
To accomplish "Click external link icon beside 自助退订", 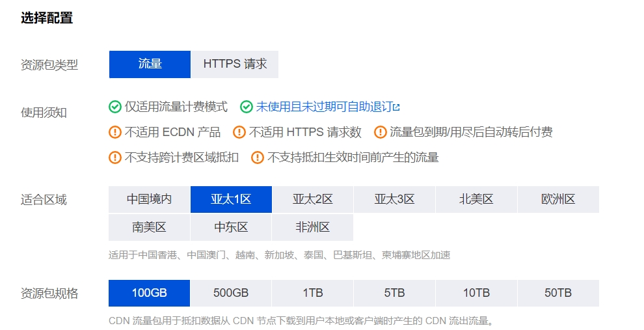I will pos(396,107).
